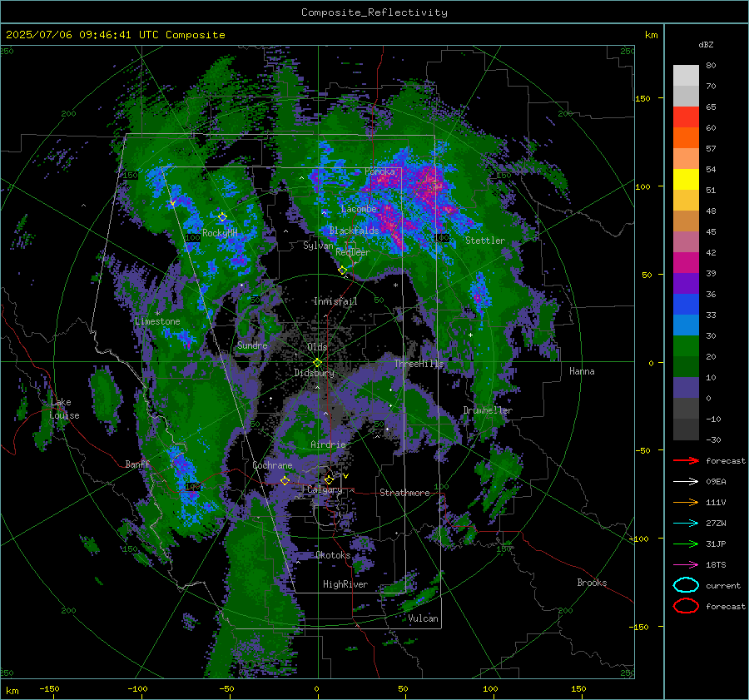Click the Drumheller city label
The width and height of the screenshot is (749, 700).
[488, 410]
